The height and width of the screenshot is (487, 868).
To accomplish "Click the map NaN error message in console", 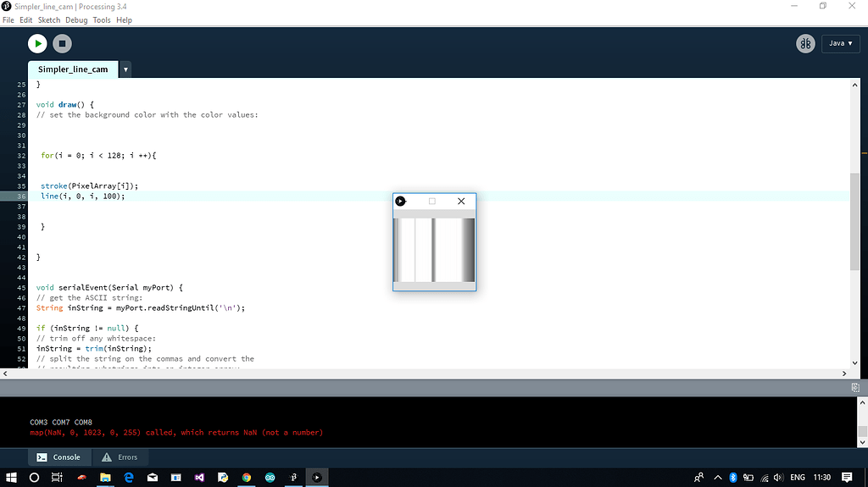I will click(176, 433).
